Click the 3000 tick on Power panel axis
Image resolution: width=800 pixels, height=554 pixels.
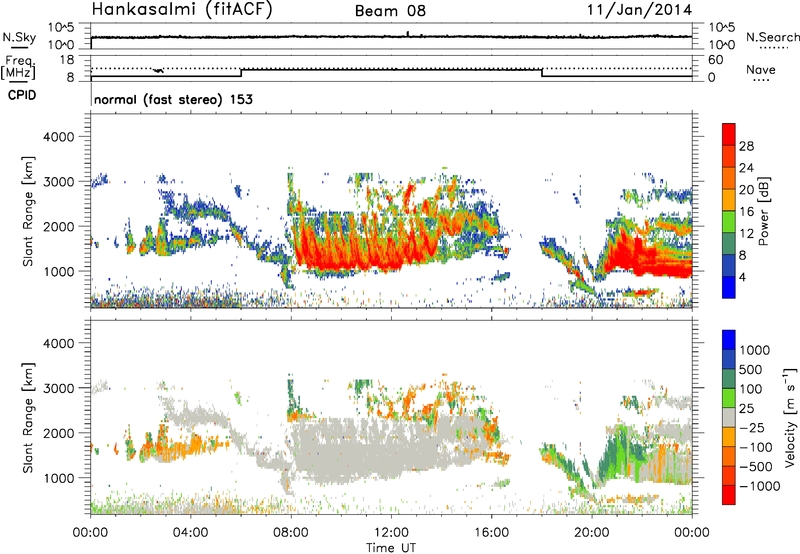click(x=59, y=182)
